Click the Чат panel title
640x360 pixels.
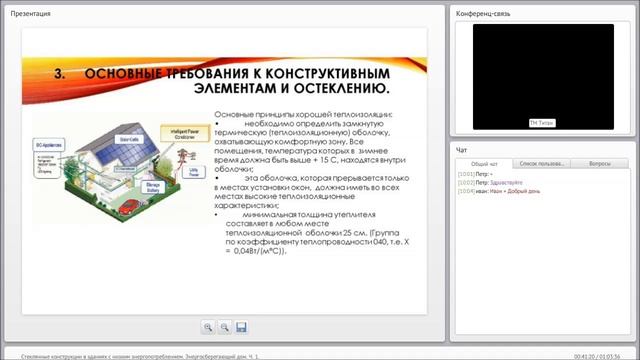click(x=461, y=150)
